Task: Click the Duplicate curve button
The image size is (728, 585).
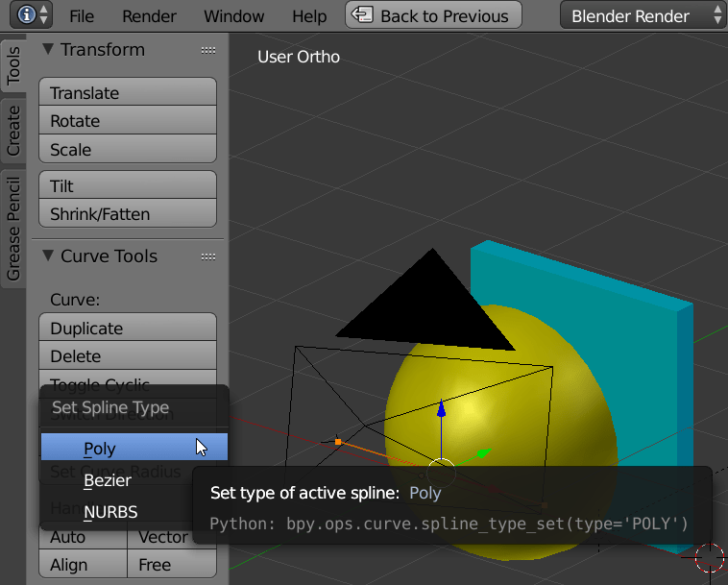Action: (x=128, y=328)
